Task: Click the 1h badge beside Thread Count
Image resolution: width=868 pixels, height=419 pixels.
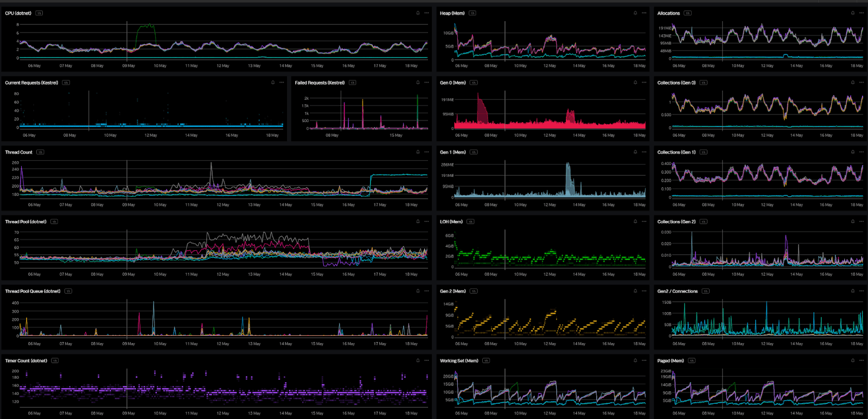Action: click(40, 152)
